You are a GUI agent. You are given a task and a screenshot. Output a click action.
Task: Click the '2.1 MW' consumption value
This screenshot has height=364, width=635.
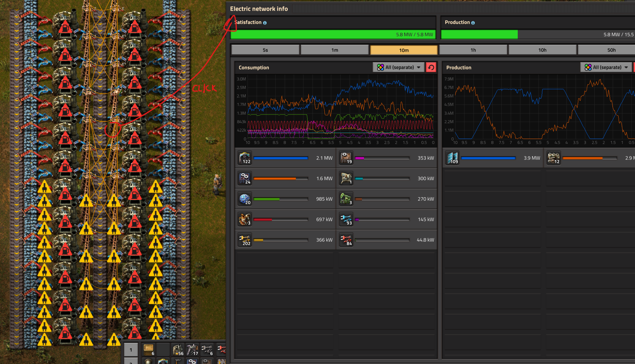point(324,158)
